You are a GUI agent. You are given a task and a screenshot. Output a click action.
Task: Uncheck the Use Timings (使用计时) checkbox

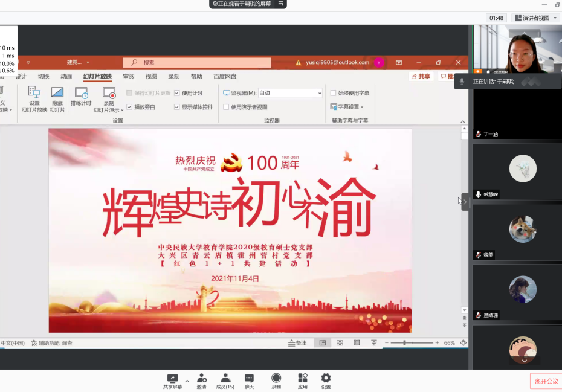pos(177,93)
